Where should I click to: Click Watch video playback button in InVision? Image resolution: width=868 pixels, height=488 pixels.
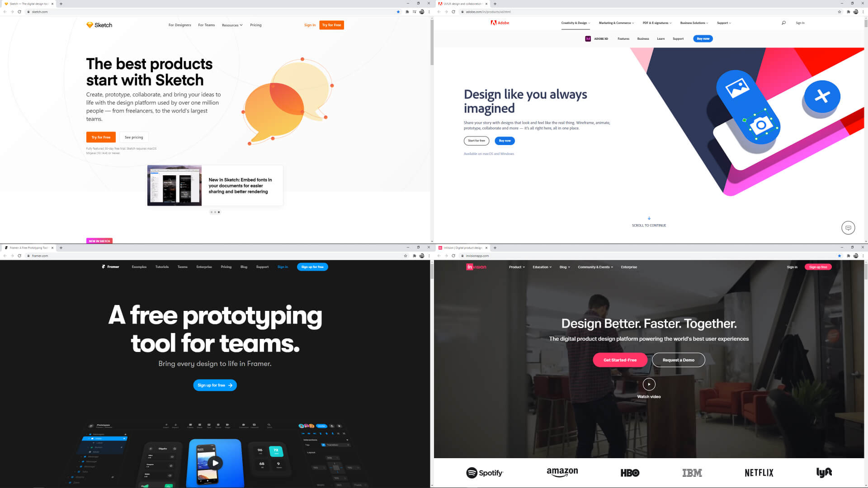[649, 384]
